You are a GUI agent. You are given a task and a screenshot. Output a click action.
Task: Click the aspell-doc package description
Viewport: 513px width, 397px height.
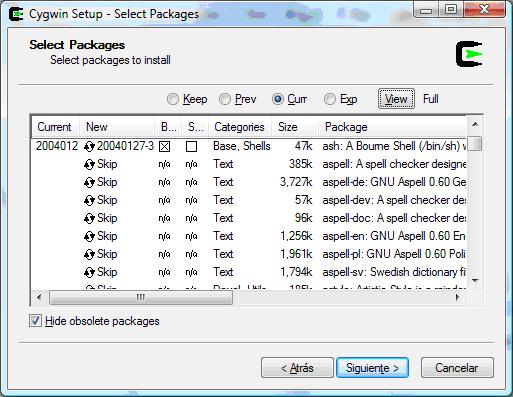[394, 218]
